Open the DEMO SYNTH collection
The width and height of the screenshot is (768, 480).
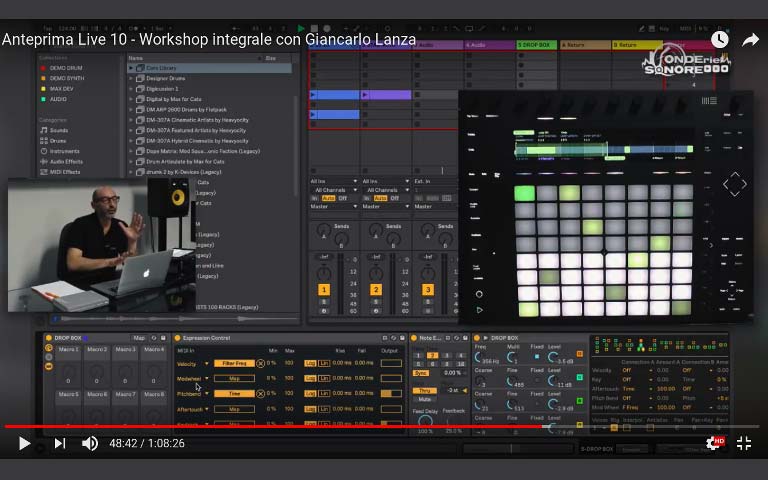pyautogui.click(x=63, y=78)
